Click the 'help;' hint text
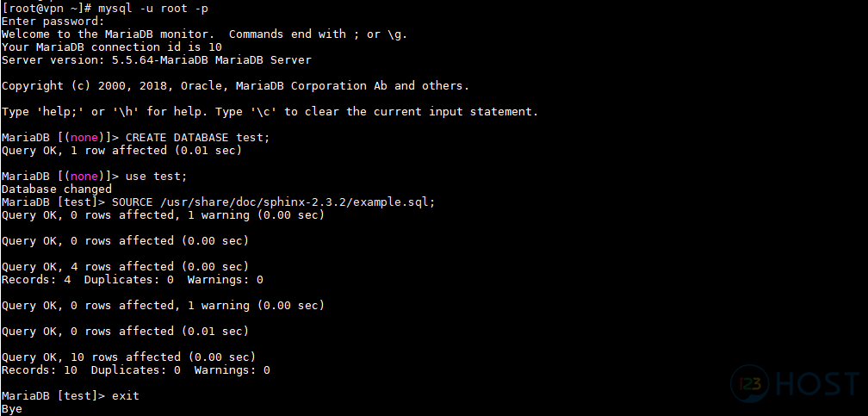Screen dimensions: 868x416 (59, 112)
